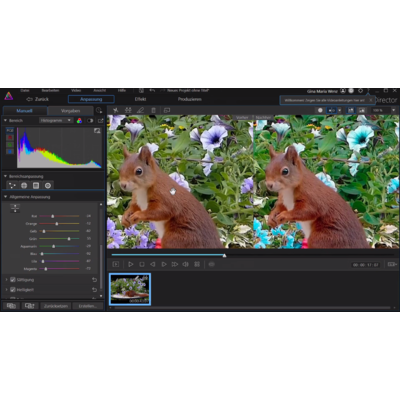This screenshot has height=400, width=400.
Task: Click the Zurück back button
Action: click(38, 99)
